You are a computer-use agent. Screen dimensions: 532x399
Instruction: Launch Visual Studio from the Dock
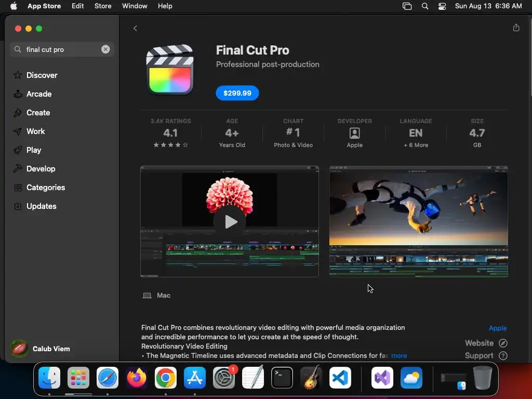click(x=382, y=378)
